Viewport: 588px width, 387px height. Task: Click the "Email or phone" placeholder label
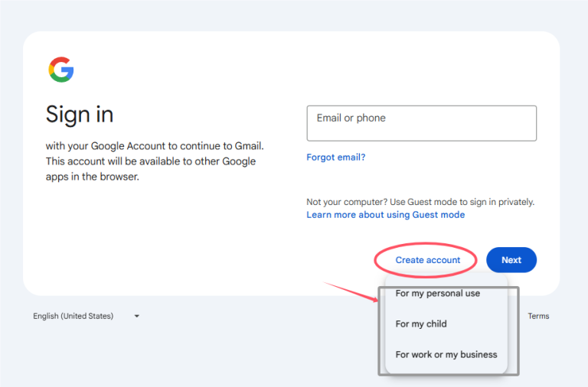click(x=351, y=119)
